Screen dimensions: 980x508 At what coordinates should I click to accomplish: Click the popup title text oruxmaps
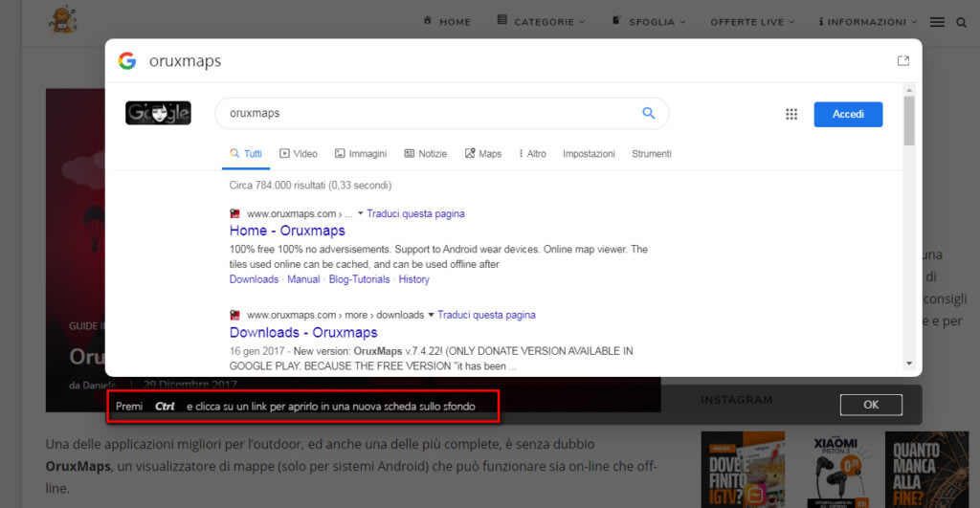(185, 61)
